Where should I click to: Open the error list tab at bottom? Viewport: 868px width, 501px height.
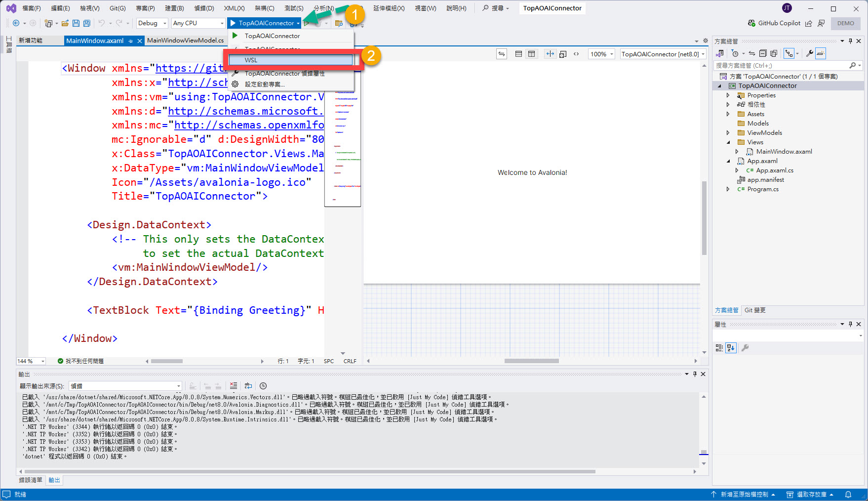click(x=31, y=480)
